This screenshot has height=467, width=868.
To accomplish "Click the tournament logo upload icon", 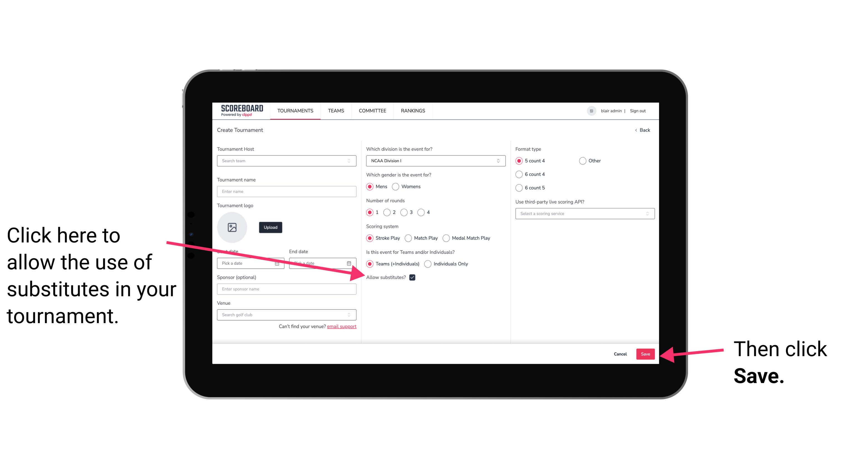I will pyautogui.click(x=232, y=227).
